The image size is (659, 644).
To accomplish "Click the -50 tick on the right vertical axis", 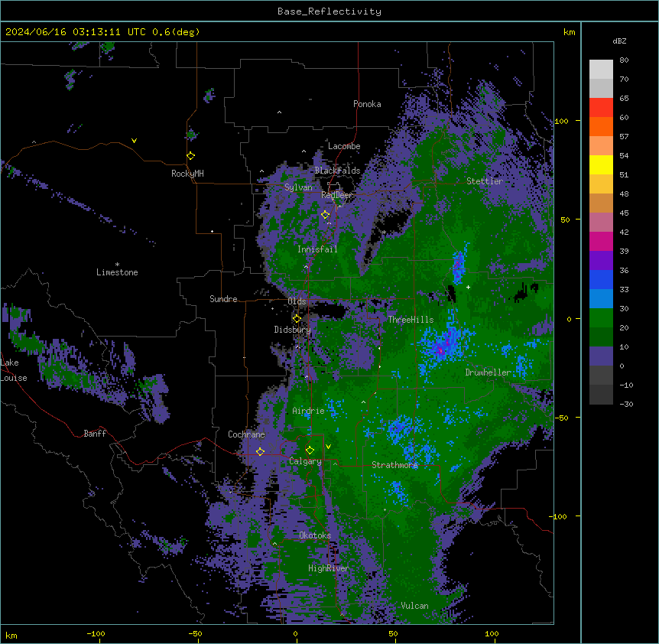I will pyautogui.click(x=561, y=418).
